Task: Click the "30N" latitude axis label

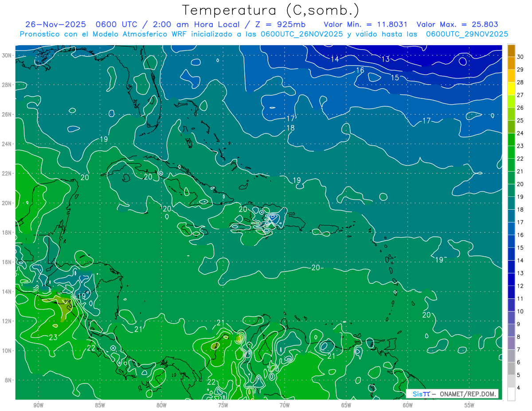Action: pyautogui.click(x=8, y=55)
